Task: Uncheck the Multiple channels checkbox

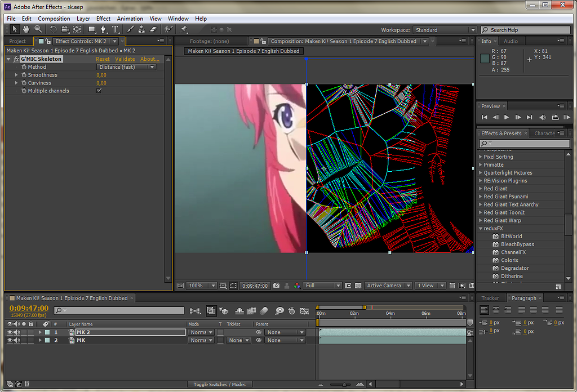Action: point(99,91)
